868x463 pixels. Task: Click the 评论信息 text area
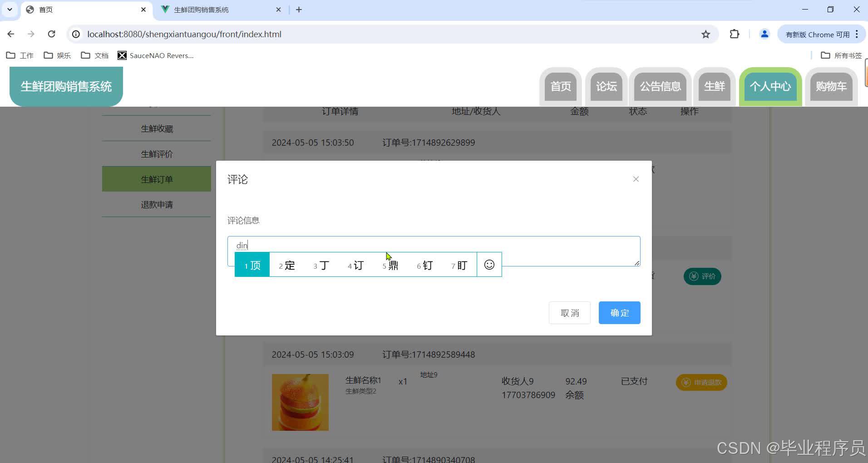[434, 251]
